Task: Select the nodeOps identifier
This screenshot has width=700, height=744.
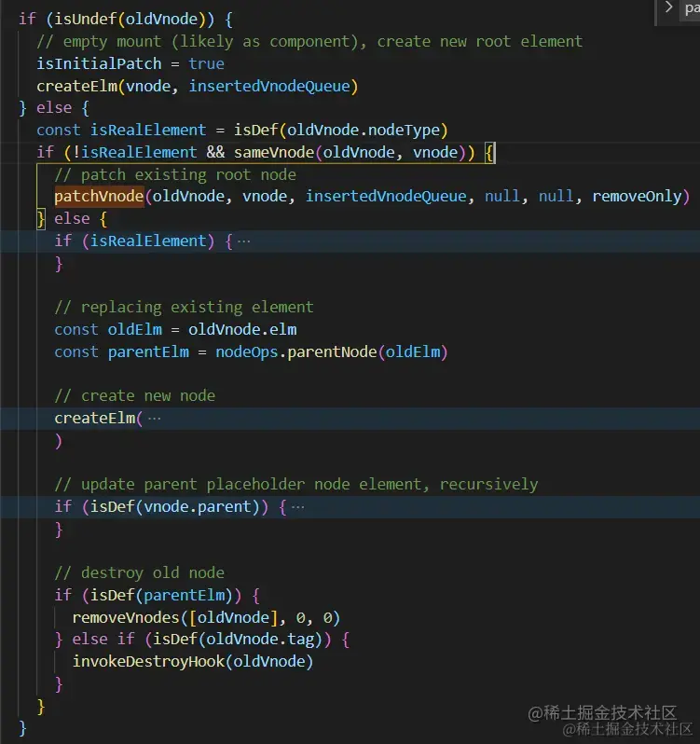Action: (x=247, y=352)
